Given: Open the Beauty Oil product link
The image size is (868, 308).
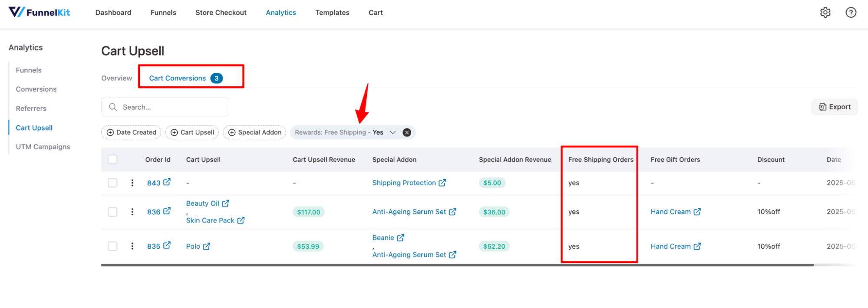Looking at the screenshot, I should pos(203,203).
